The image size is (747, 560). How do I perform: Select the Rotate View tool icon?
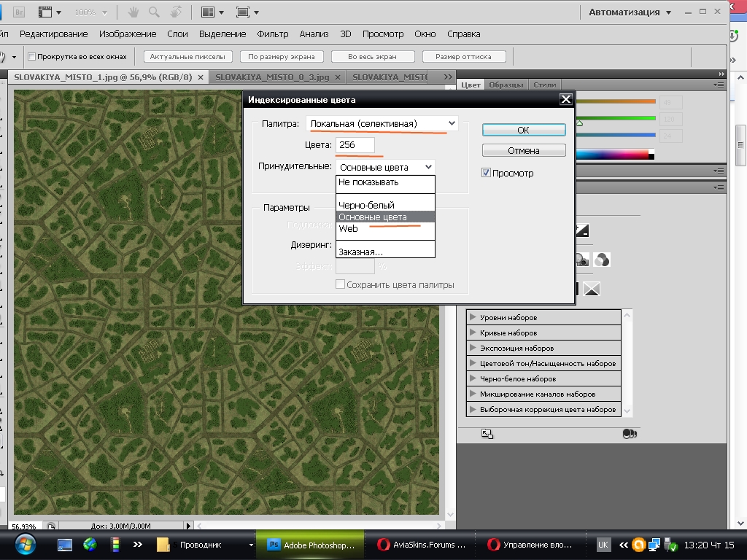pyautogui.click(x=175, y=12)
